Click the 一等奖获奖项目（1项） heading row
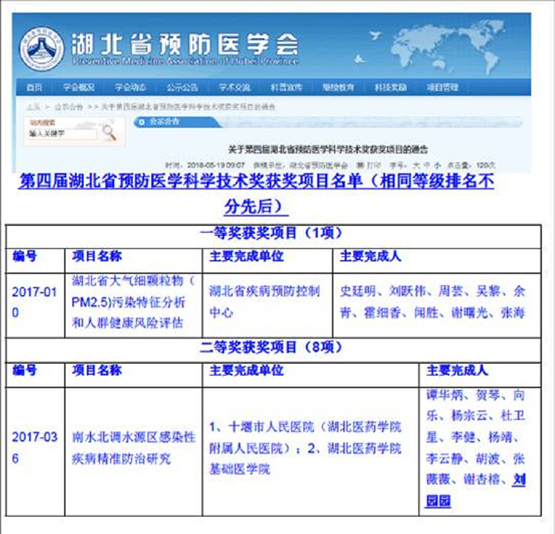Image resolution: width=555 pixels, height=534 pixels. coord(273,236)
